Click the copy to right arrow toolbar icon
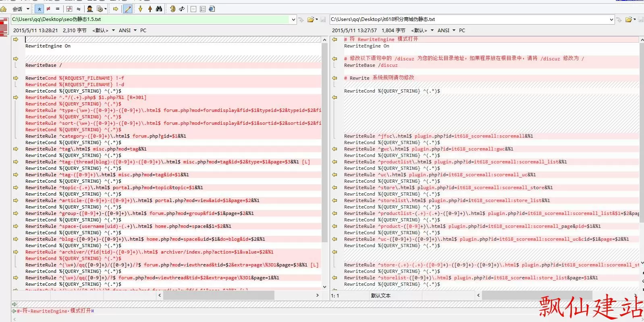 (x=115, y=9)
